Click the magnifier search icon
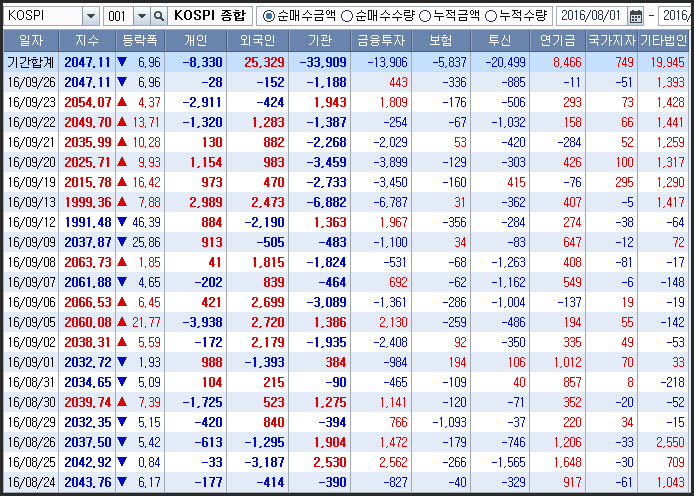 pyautogui.click(x=158, y=16)
